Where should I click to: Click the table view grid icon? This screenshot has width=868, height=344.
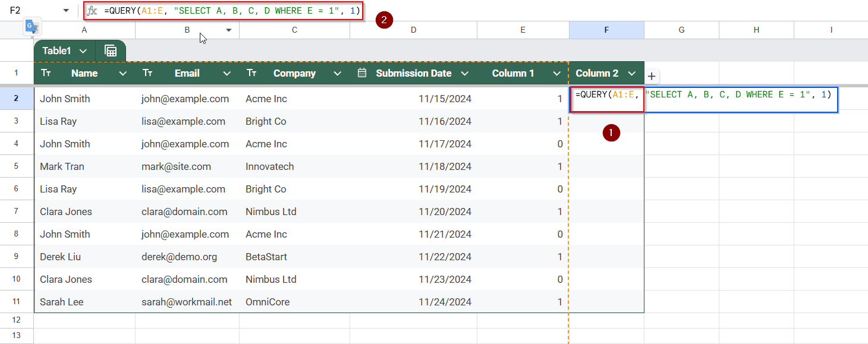pos(111,51)
